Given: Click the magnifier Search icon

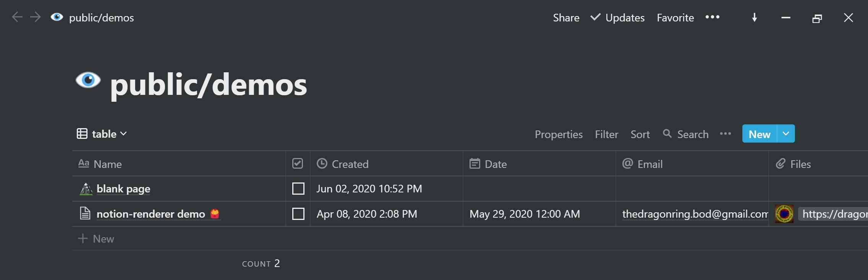Looking at the screenshot, I should coord(667,133).
